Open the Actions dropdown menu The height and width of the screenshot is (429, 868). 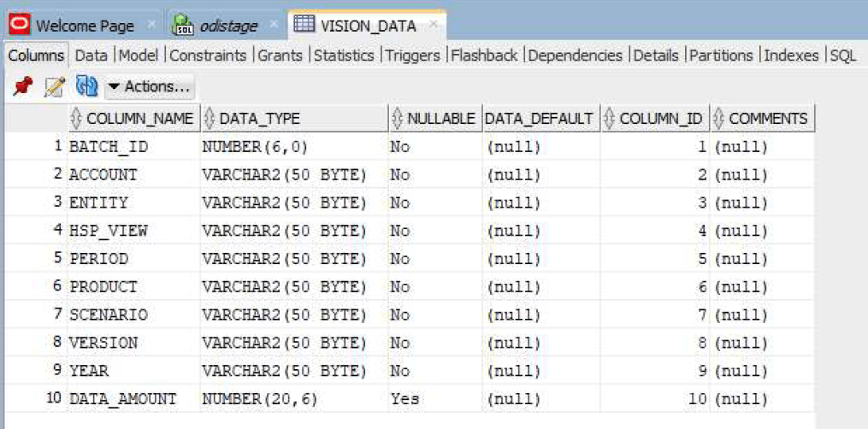pyautogui.click(x=149, y=86)
